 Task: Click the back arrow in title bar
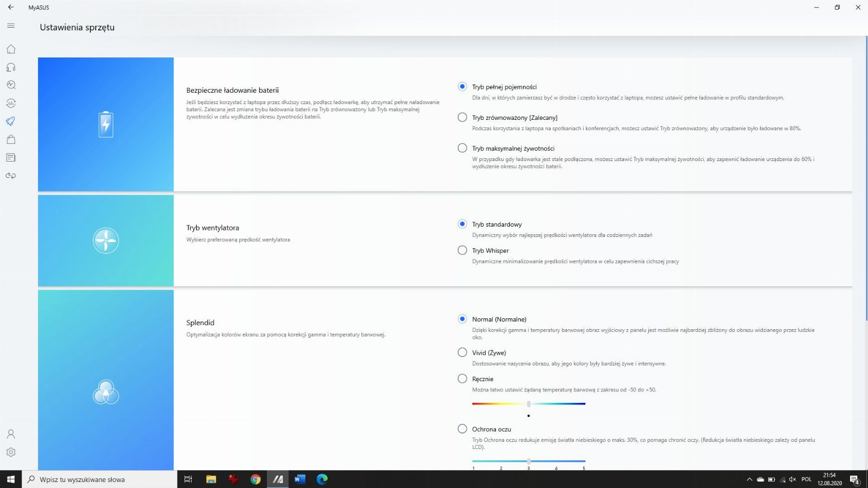coord(11,8)
